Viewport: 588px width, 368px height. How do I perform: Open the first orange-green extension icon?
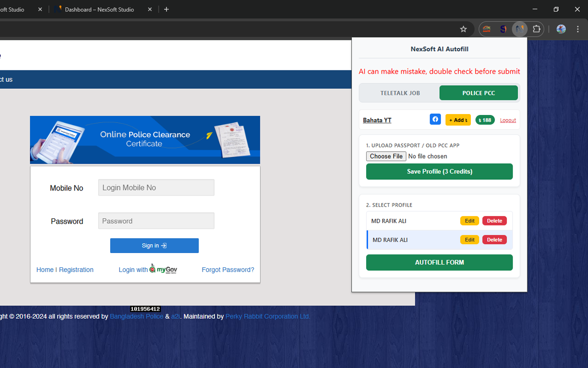coord(486,29)
